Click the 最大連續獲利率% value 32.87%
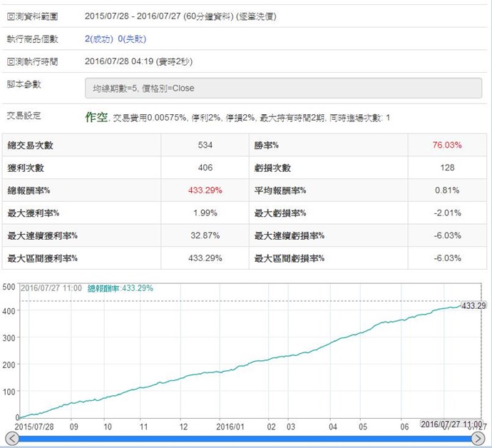The height and width of the screenshot is (448, 492). click(x=205, y=236)
